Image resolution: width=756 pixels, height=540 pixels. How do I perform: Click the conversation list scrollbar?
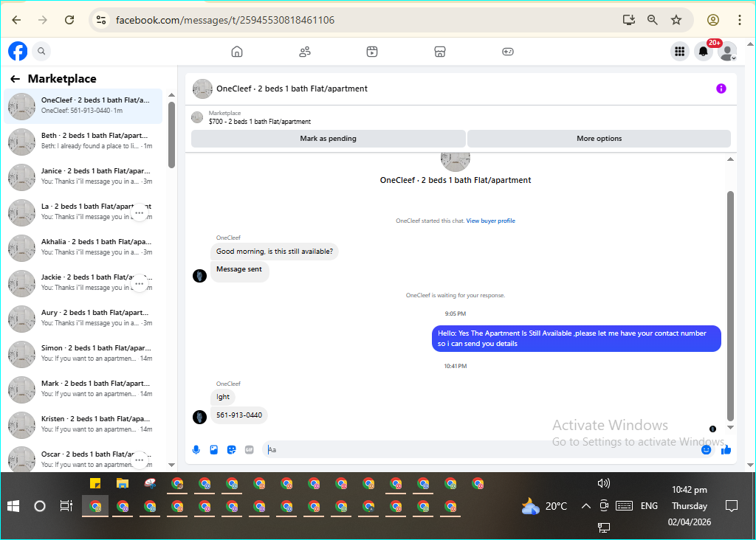[171, 135]
